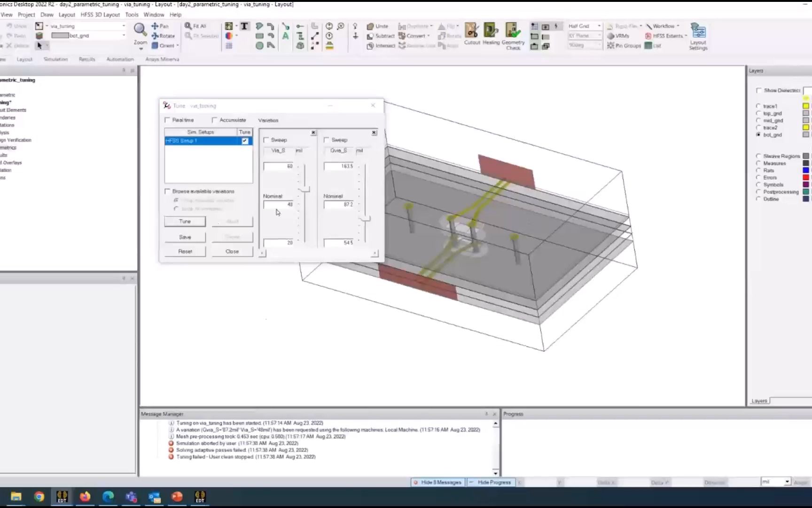812x508 pixels.
Task: Switch to the Simulation tab
Action: 55,59
